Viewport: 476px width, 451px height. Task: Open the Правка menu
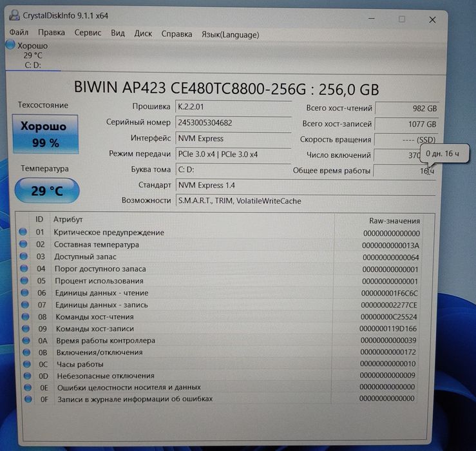click(52, 32)
